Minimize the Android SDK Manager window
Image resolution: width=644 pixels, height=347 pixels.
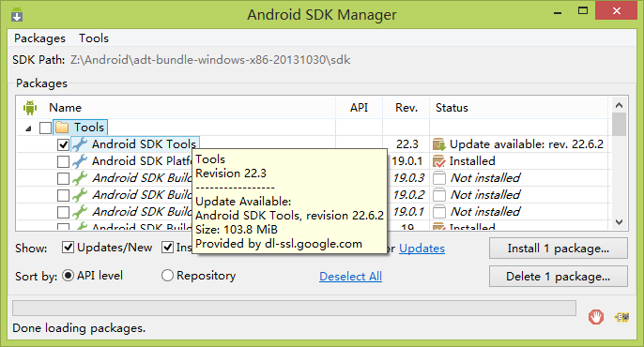click(x=558, y=12)
